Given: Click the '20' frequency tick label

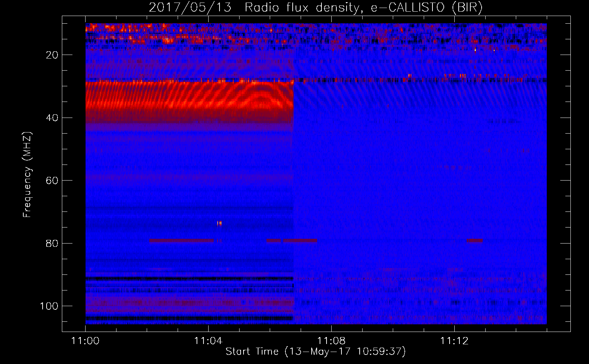Looking at the screenshot, I should (52, 55).
